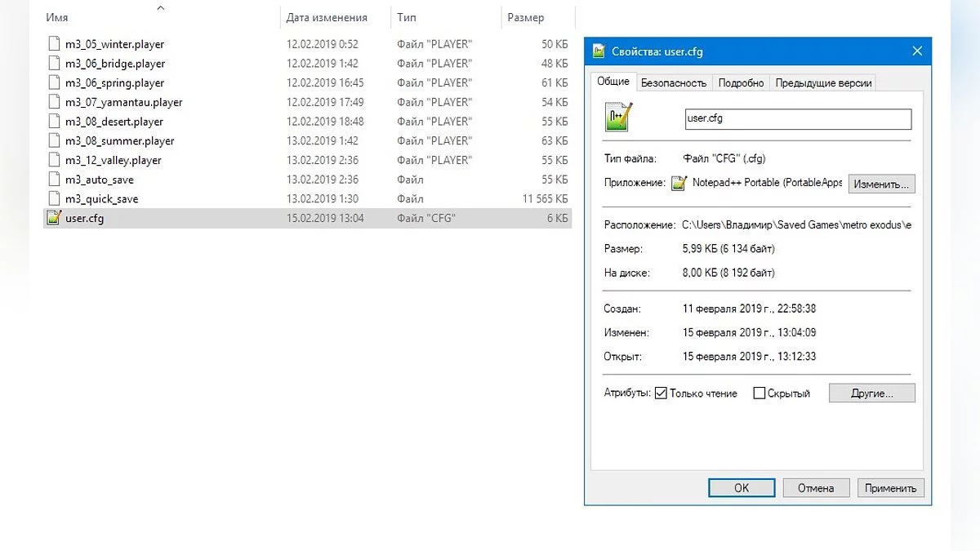
Task: Enable the 'Скрытый' attribute checkbox
Action: pos(759,393)
